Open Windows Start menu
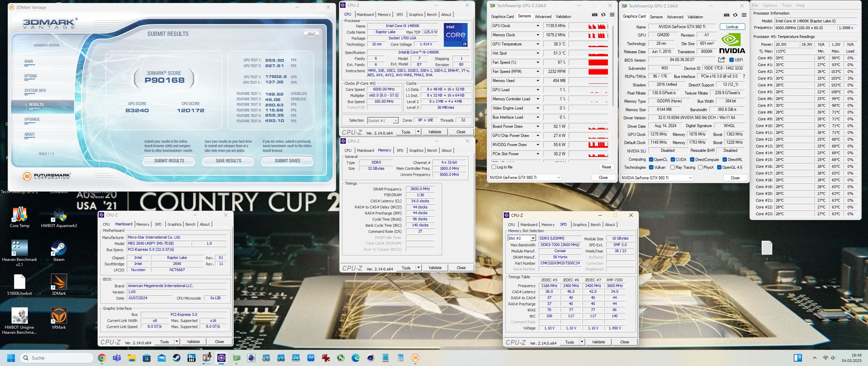 (11, 358)
